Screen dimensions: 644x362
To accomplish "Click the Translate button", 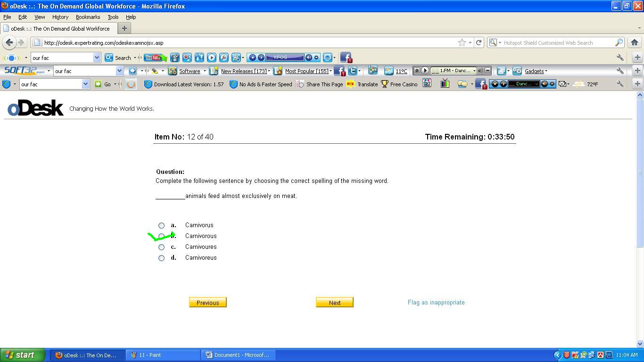I will point(362,84).
